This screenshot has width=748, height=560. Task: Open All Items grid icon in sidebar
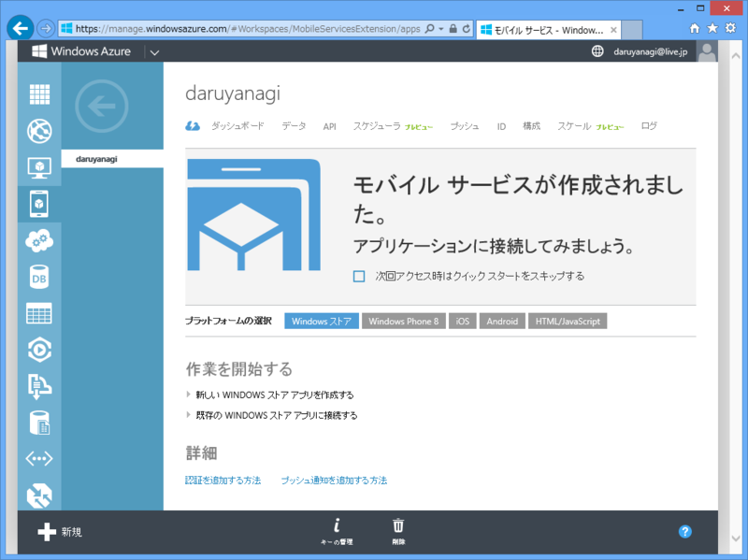39,94
